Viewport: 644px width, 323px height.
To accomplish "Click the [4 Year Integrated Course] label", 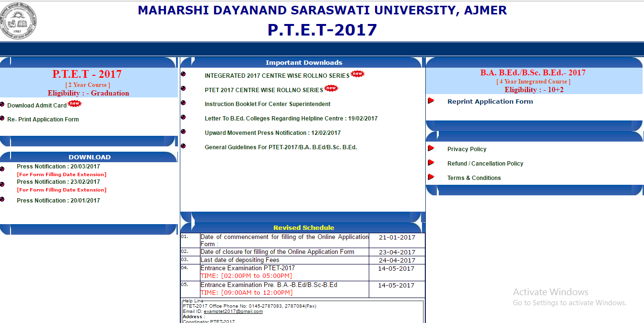I will (x=533, y=82).
